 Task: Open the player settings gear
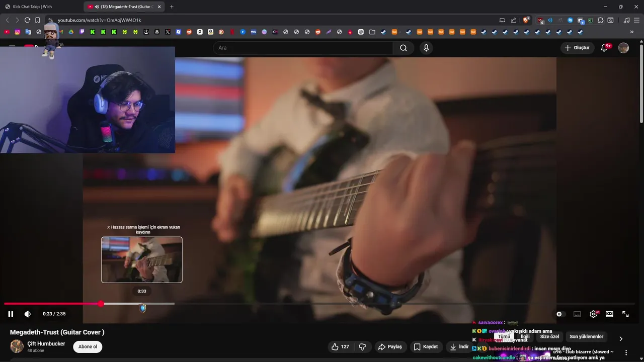point(593,314)
